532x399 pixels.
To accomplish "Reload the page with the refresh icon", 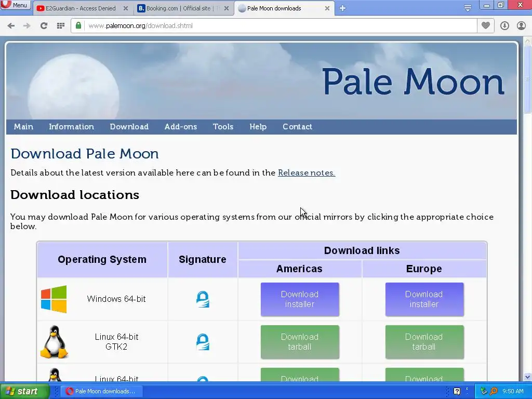I will (44, 26).
